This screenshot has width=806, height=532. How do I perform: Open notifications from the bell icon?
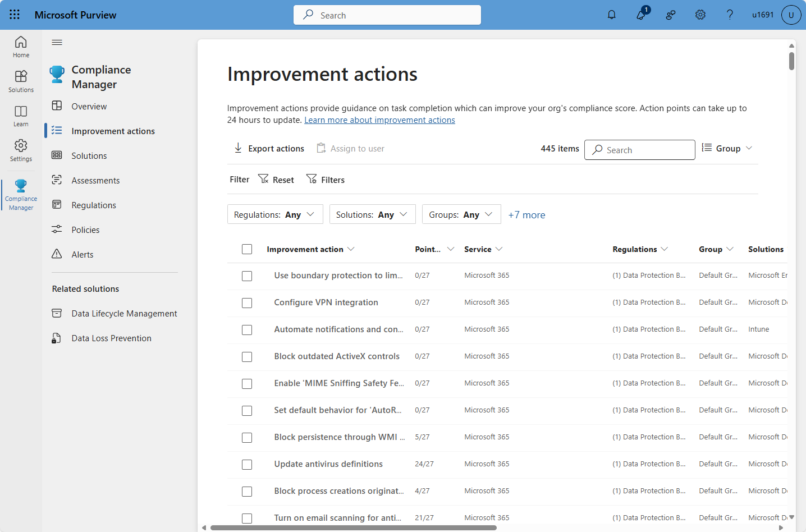pyautogui.click(x=611, y=15)
